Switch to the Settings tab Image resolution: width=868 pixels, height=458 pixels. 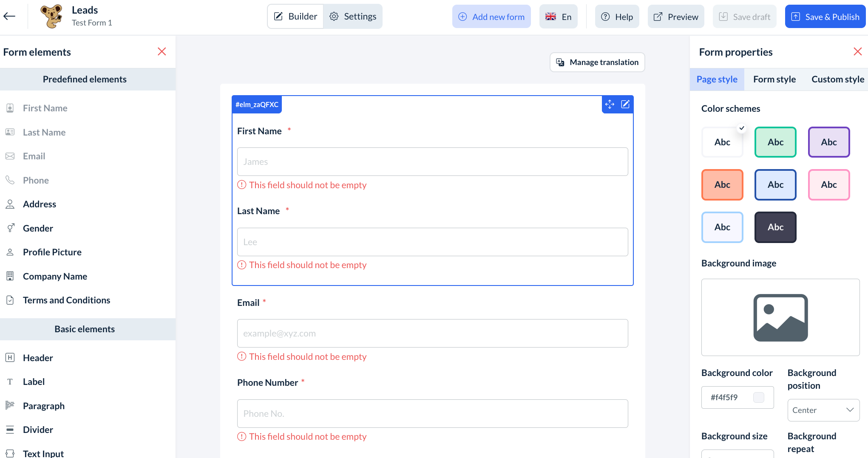click(x=353, y=17)
